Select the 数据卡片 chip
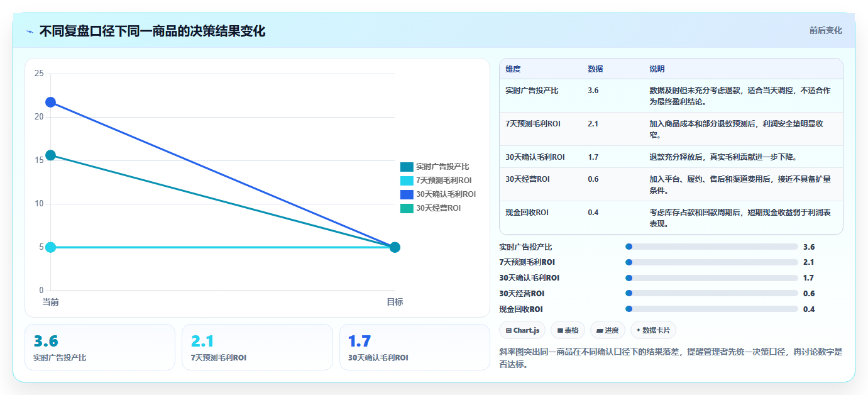Image resolution: width=868 pixels, height=395 pixels. click(x=653, y=330)
